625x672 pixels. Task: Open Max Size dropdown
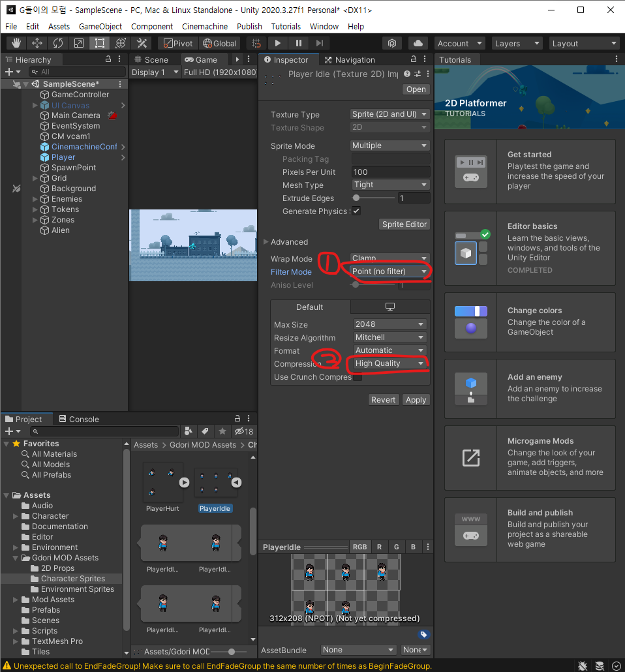[x=390, y=324]
